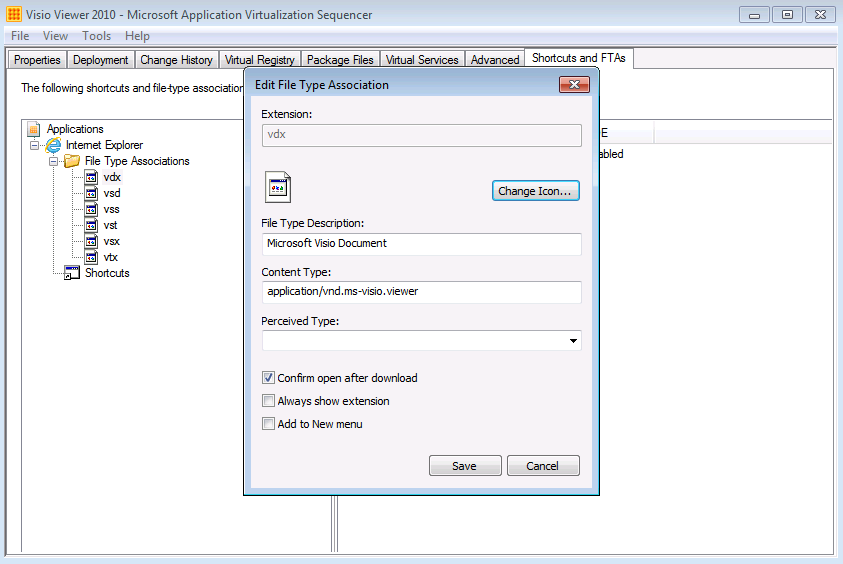Click the Content Type input field
The height and width of the screenshot is (564, 843).
point(422,292)
